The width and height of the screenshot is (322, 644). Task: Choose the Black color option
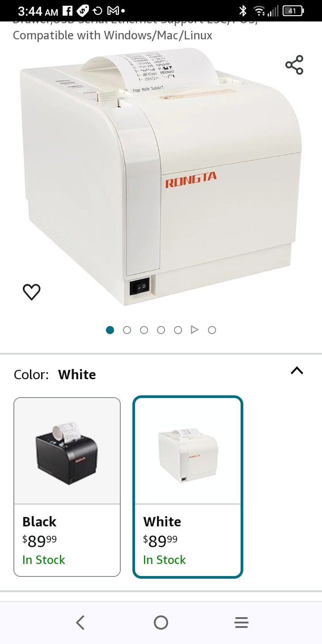coord(67,487)
